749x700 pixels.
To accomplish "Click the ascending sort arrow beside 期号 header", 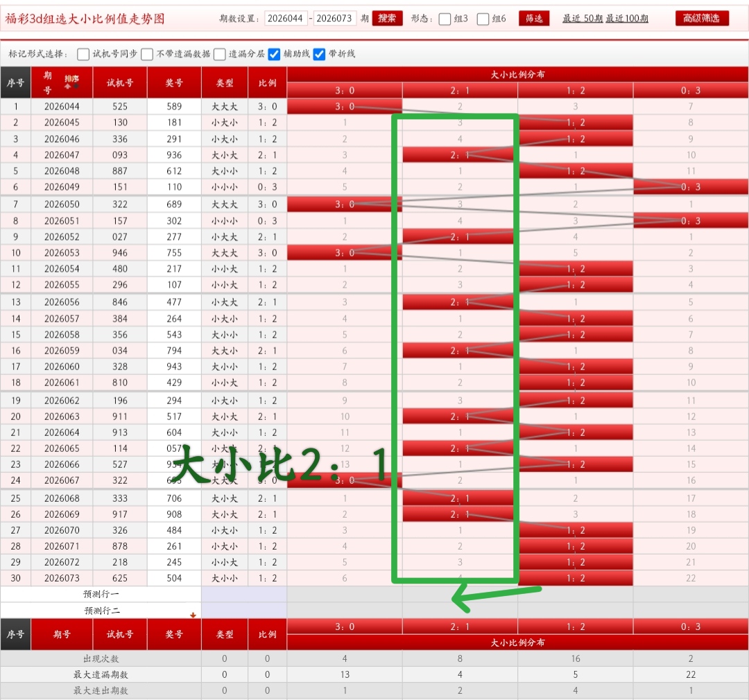I will point(67,87).
